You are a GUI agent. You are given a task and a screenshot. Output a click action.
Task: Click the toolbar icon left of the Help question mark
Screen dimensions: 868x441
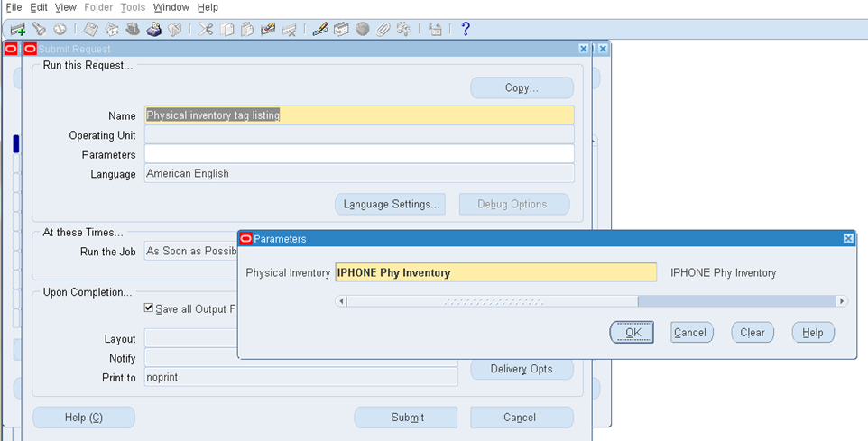coord(435,30)
